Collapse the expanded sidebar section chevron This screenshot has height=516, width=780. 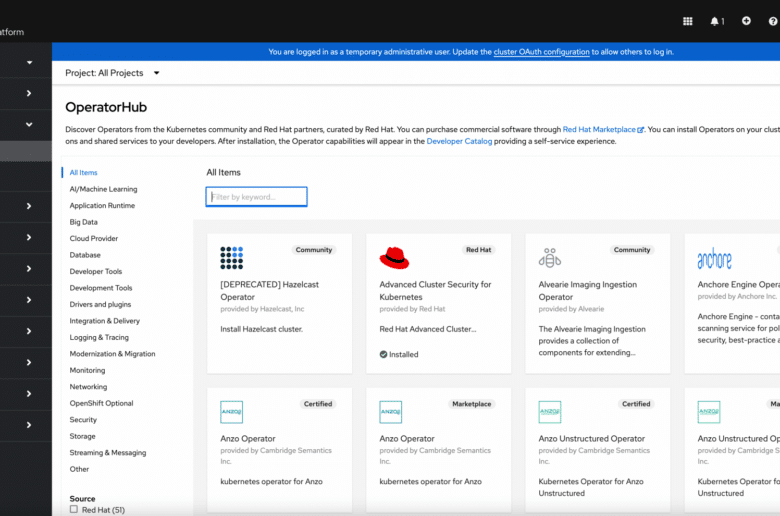click(x=29, y=124)
